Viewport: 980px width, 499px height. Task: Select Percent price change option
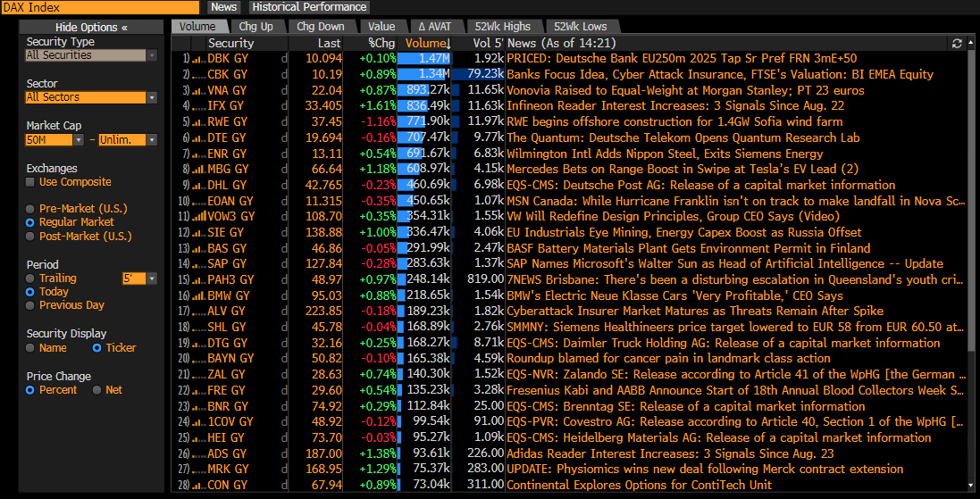[29, 390]
